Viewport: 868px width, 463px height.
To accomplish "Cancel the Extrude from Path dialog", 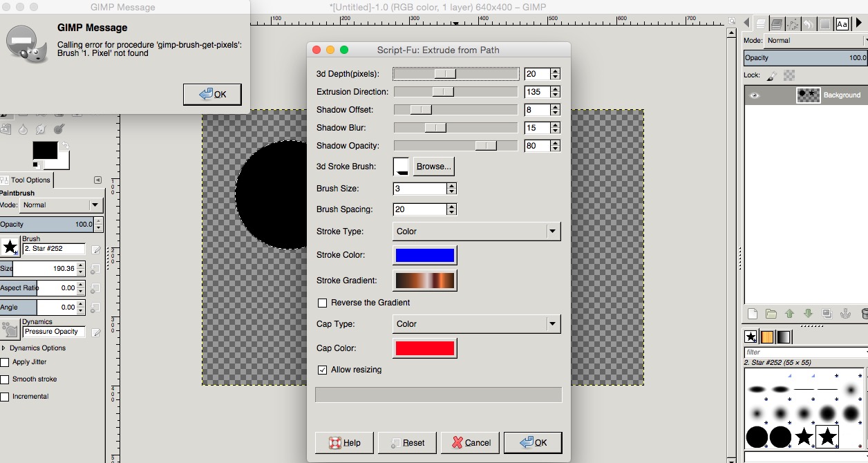I will [x=469, y=443].
